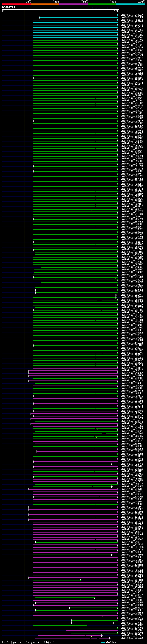The width and height of the screenshot is (147, 644).
Task: Select hit label UniRef100_A9PII2
Action: tap(132, 530)
